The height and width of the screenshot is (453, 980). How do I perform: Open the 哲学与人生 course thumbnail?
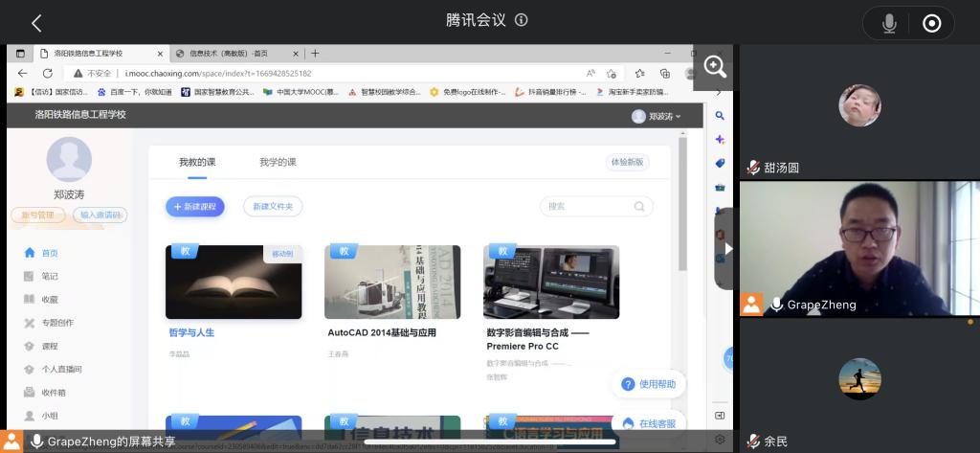(234, 283)
